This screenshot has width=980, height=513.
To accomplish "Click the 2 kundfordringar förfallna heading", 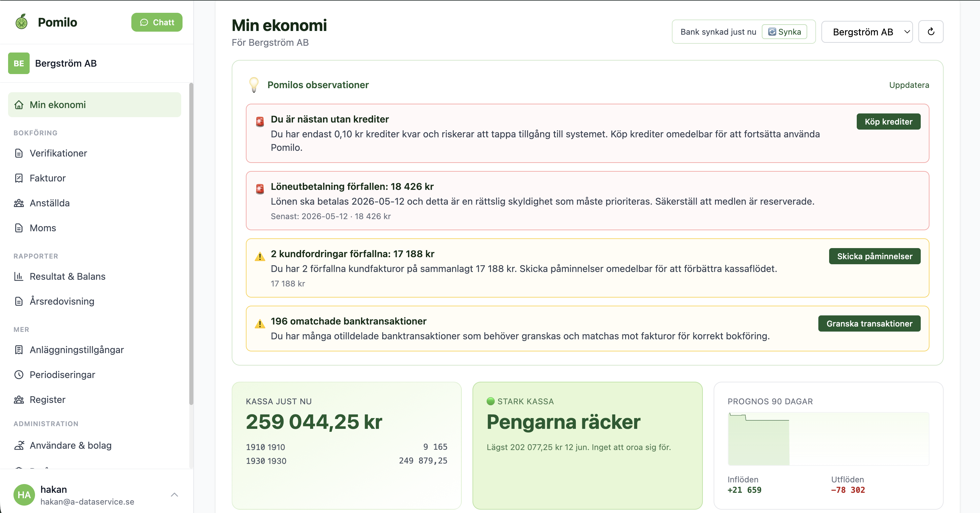I will (x=352, y=254).
